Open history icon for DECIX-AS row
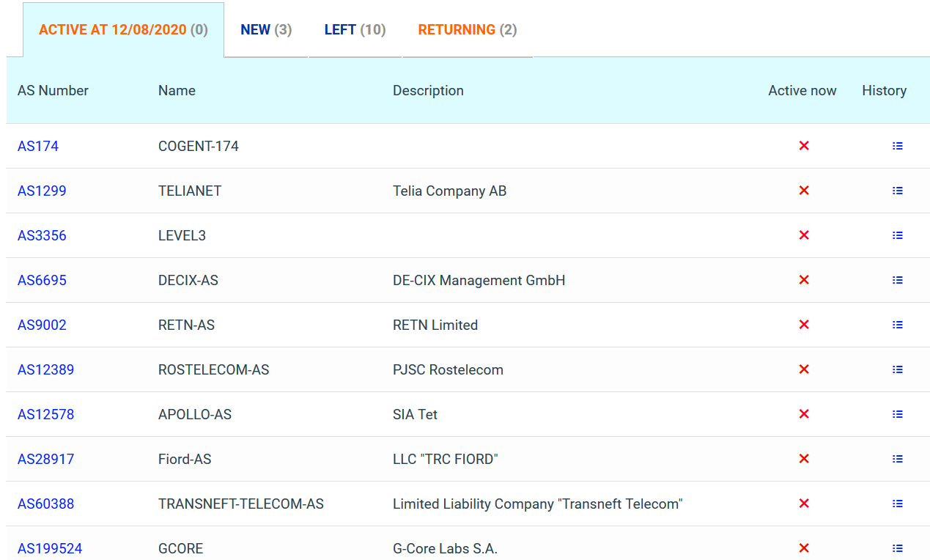 (897, 280)
